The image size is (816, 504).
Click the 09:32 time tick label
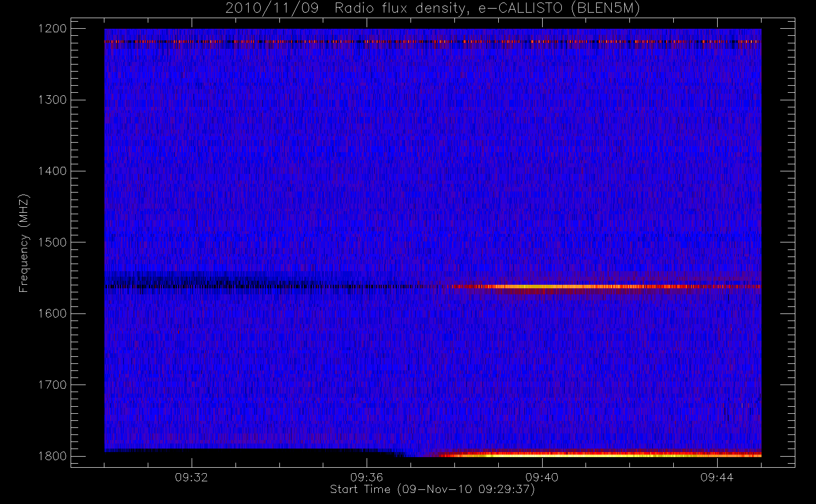(192, 477)
